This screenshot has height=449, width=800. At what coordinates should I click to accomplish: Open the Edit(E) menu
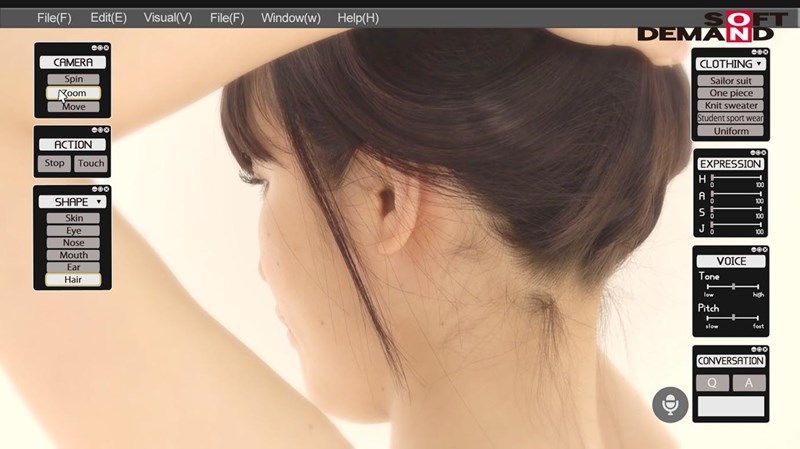pos(108,18)
